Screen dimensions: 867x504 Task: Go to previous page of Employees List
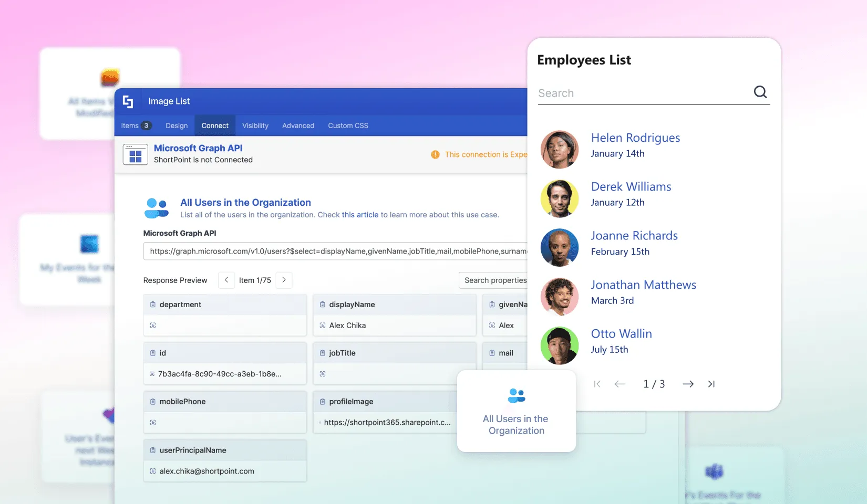620,384
